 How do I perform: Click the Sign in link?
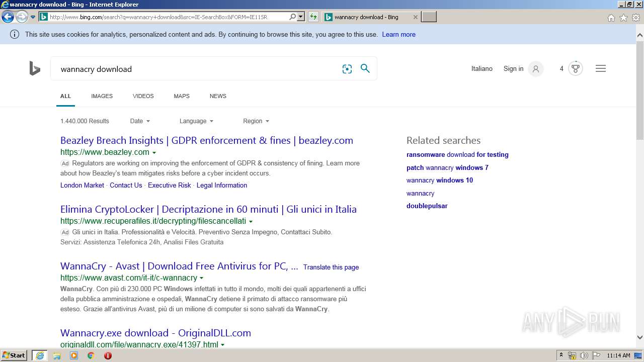(513, 68)
